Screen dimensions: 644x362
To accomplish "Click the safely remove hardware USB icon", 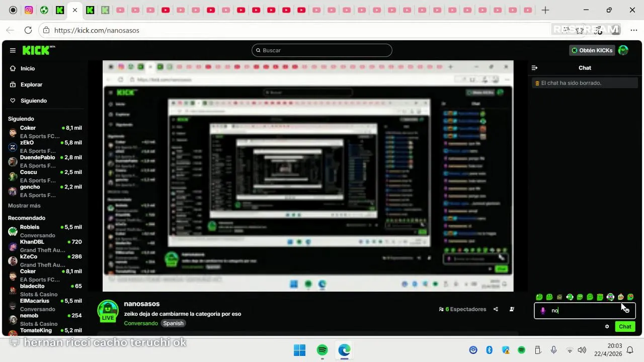I will [x=538, y=350].
